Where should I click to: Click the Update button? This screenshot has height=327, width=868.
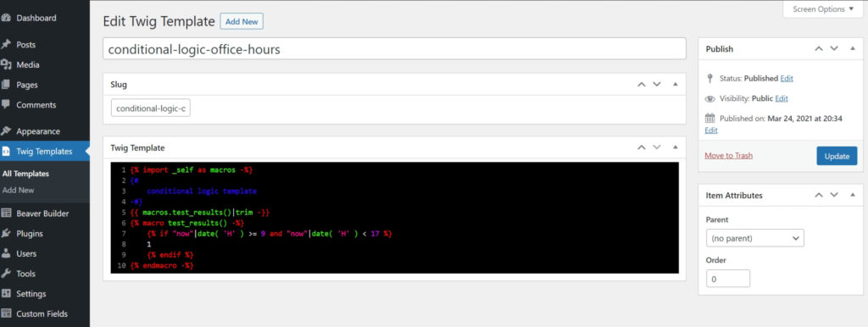click(837, 156)
